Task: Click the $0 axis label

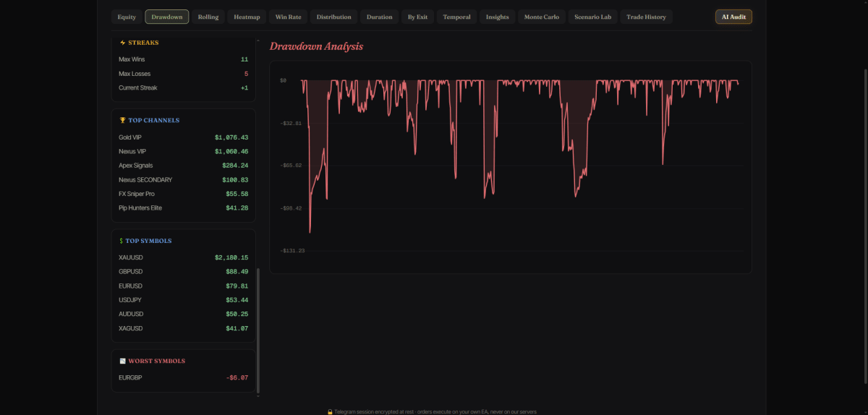Action: pos(284,80)
